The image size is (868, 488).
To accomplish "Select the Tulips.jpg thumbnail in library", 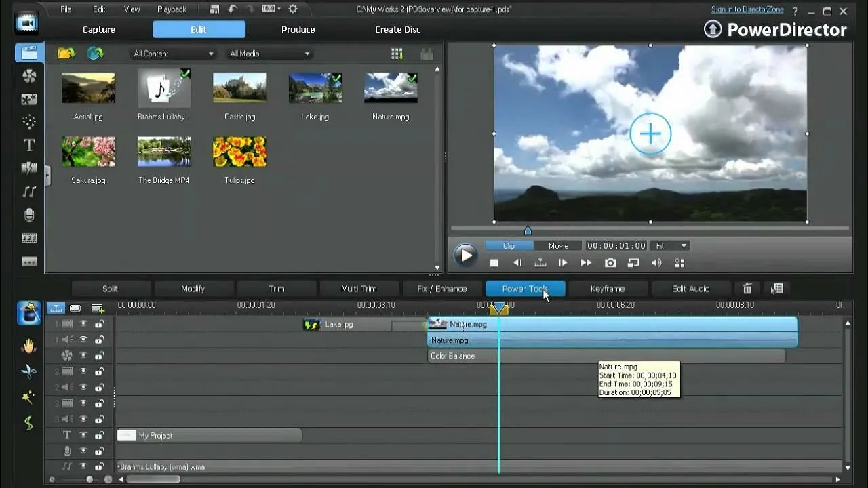I will [x=239, y=152].
